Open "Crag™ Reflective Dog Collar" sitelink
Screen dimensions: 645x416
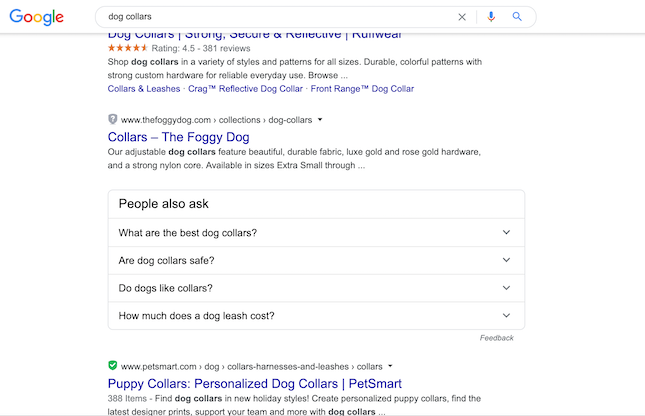pyautogui.click(x=245, y=89)
